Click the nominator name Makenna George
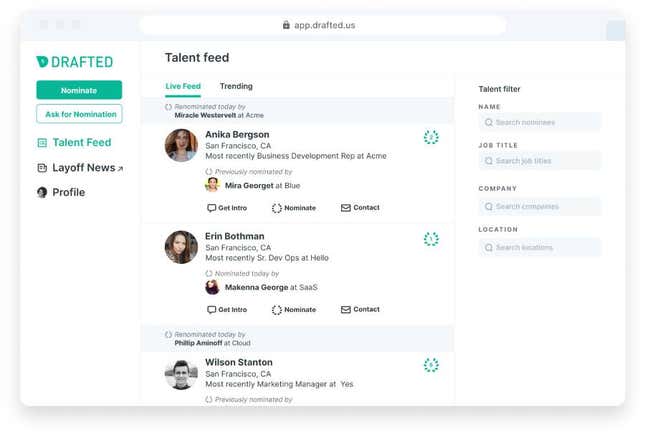This screenshot has height=436, width=645. coord(256,288)
